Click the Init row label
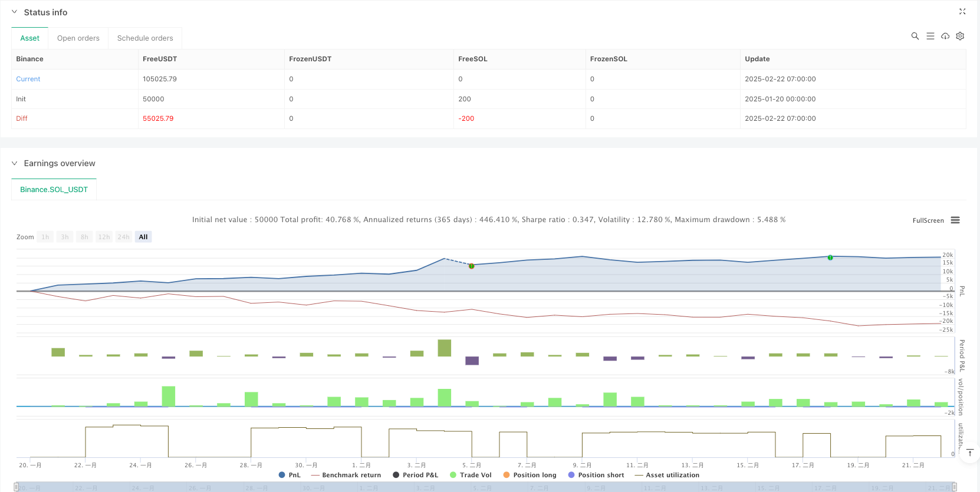Image resolution: width=980 pixels, height=492 pixels. pyautogui.click(x=21, y=99)
